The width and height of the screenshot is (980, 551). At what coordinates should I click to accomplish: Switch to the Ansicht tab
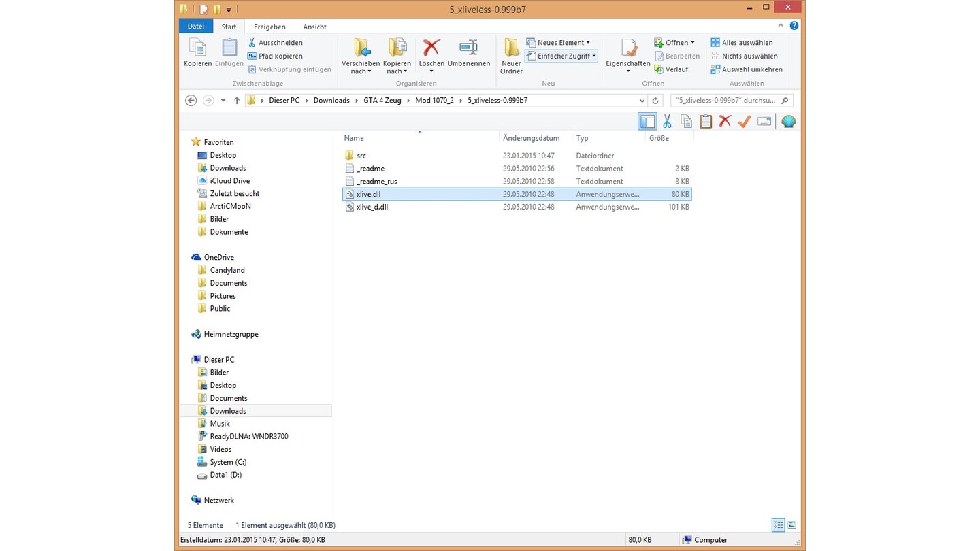314,27
